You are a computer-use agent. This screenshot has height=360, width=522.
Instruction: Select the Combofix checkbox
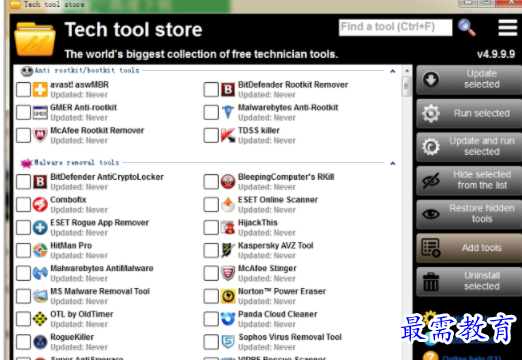click(x=23, y=205)
